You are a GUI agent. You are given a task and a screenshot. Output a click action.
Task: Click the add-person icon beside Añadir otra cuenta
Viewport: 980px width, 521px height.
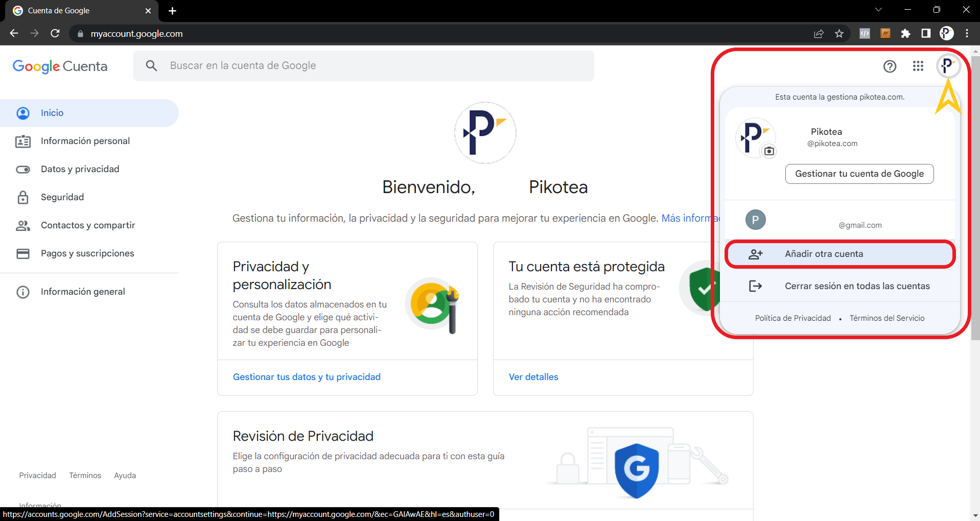pos(756,254)
